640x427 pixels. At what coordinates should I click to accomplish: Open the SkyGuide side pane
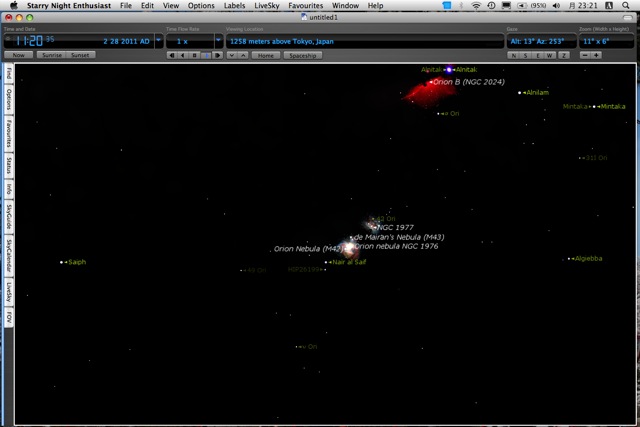9,217
